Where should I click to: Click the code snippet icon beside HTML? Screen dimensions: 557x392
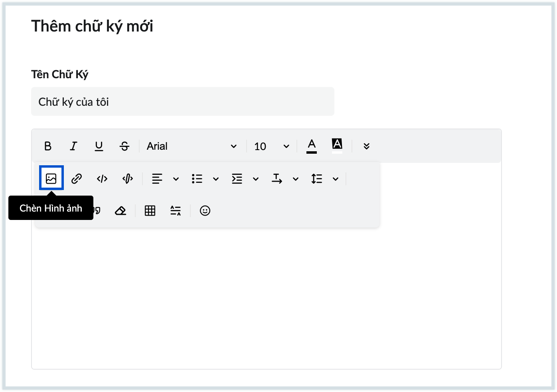(x=128, y=178)
